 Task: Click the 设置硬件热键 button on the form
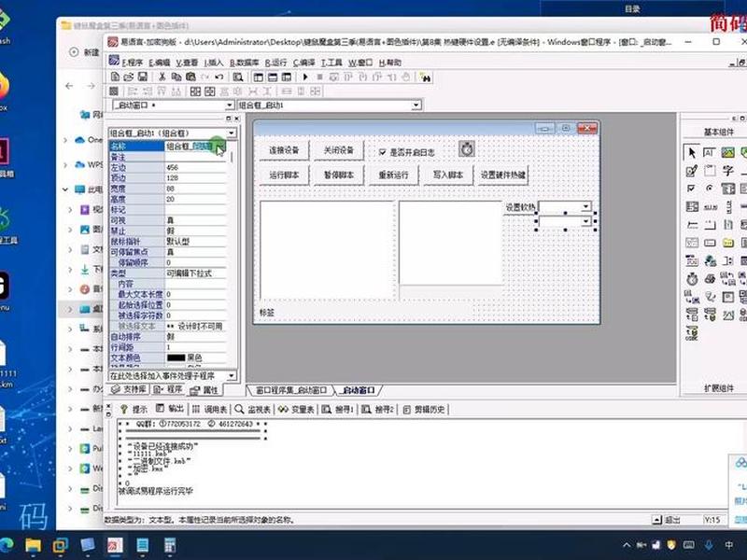[x=503, y=175]
